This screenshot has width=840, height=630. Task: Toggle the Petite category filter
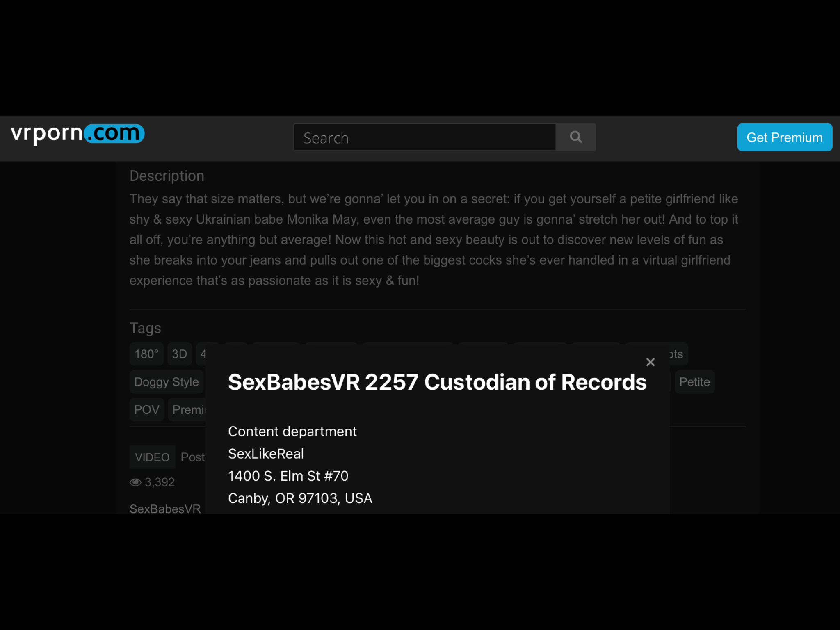[694, 382]
